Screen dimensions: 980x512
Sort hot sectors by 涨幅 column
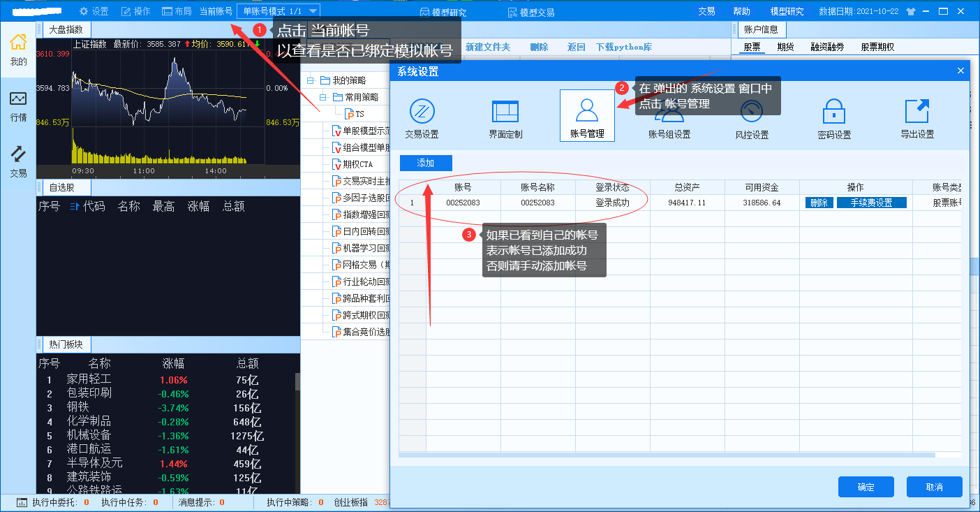click(x=174, y=363)
